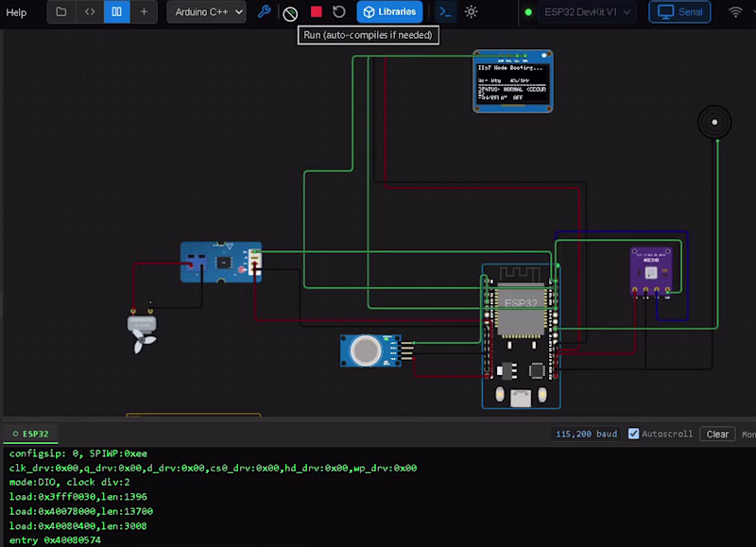Viewport: 756px width, 547px height.
Task: Toggle the terminal console icon
Action: [x=445, y=12]
